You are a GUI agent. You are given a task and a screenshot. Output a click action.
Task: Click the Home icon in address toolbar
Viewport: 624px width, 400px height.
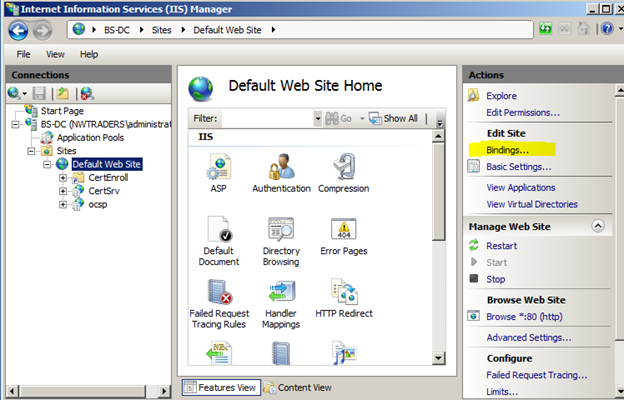584,29
